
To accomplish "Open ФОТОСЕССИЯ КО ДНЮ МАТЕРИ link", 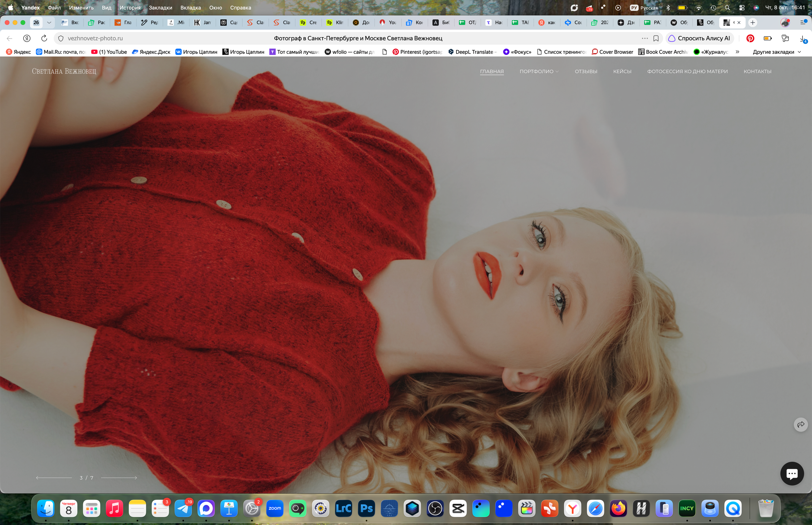I will point(687,71).
